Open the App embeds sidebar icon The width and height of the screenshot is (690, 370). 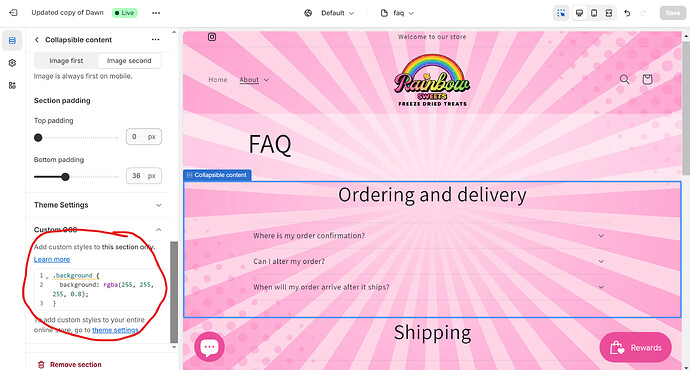coord(12,85)
